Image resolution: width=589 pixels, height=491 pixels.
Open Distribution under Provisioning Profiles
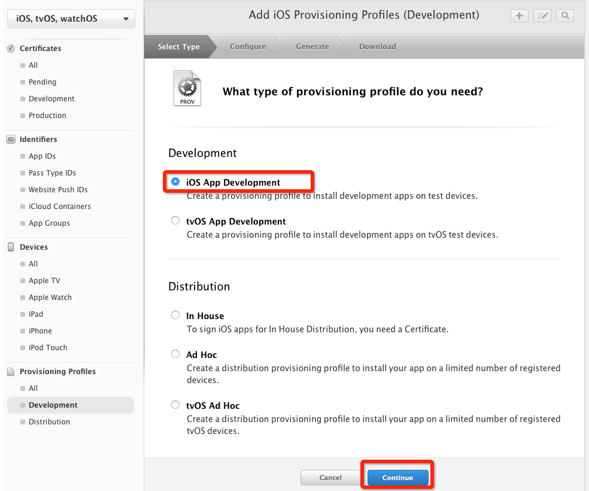pos(49,422)
